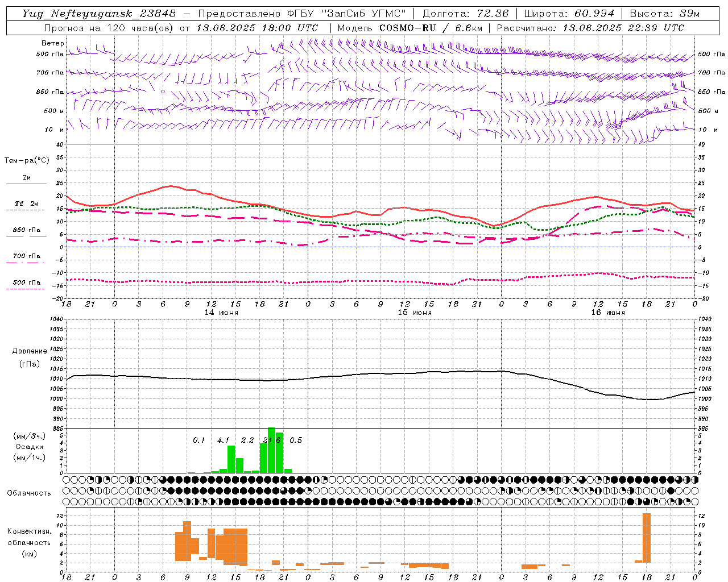Click the 4.1 precipitation total
This screenshot has height=582, width=728.
pos(223,440)
